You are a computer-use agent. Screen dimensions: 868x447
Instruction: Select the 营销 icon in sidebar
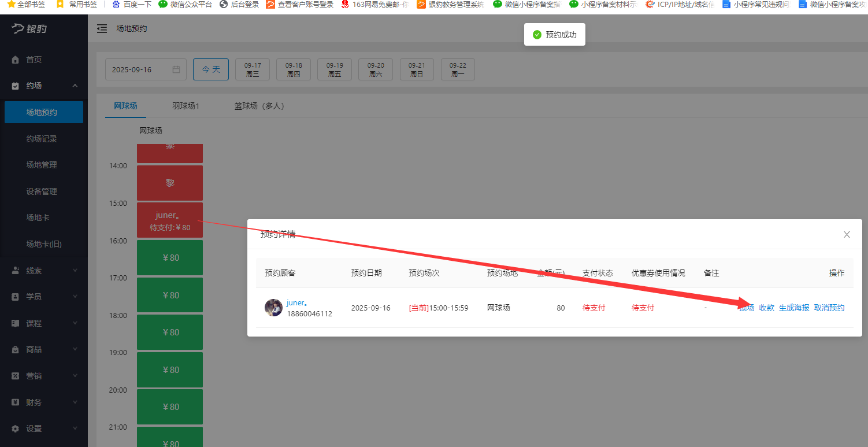14,376
